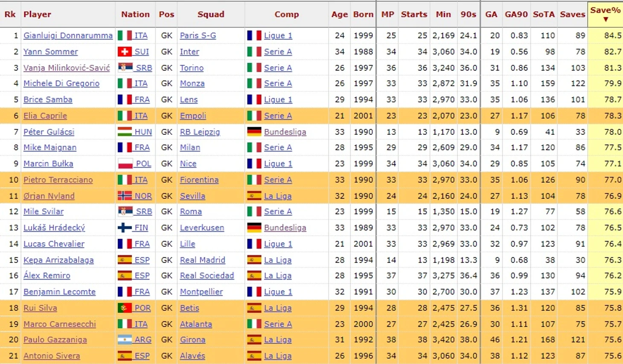Click the Spain flag next to ESP in Sivera's row
The height and width of the screenshot is (364, 623).
pyautogui.click(x=125, y=356)
